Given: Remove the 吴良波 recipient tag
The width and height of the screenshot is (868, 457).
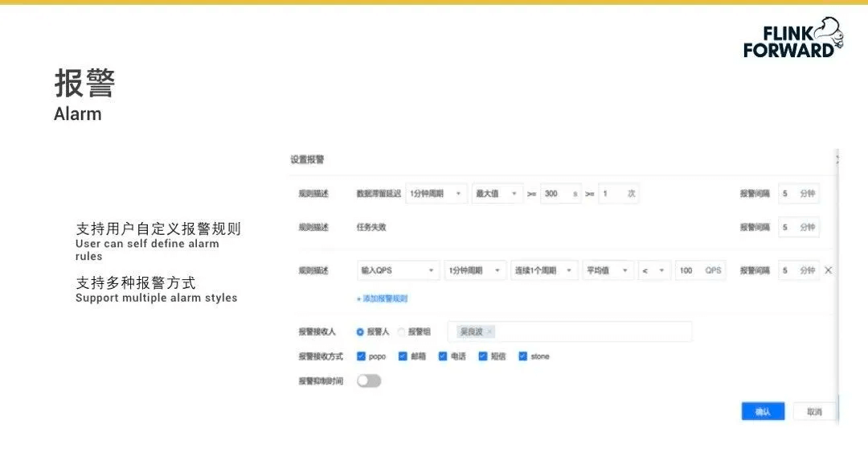Looking at the screenshot, I should [x=489, y=331].
